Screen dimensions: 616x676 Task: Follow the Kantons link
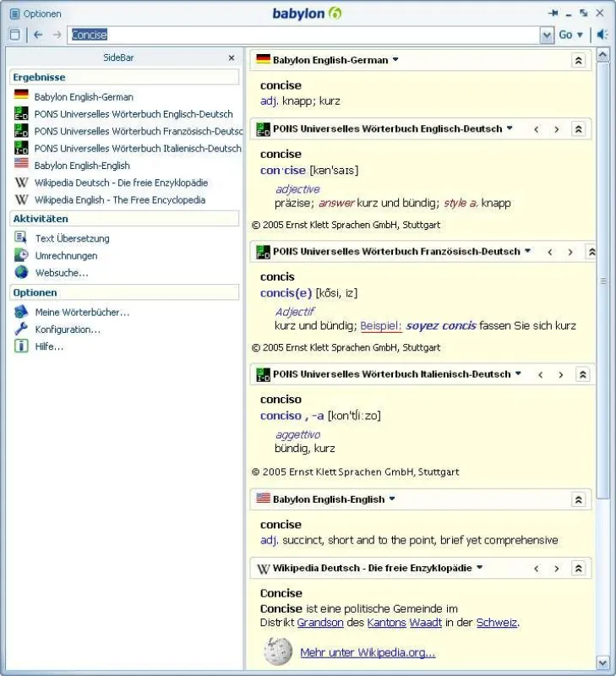tap(387, 623)
